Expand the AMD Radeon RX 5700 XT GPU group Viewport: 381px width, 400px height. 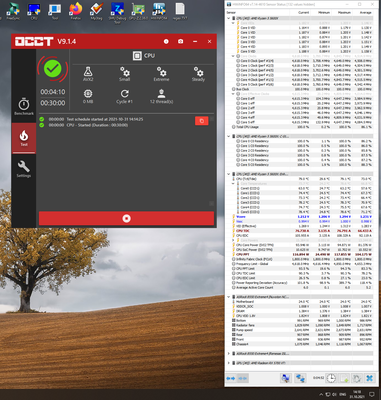tap(228, 363)
